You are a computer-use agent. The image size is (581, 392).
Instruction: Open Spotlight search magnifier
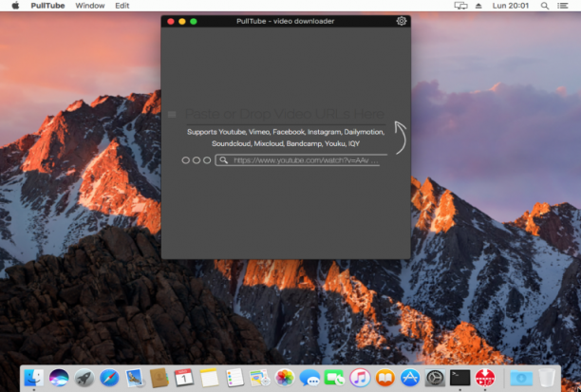[x=545, y=6]
